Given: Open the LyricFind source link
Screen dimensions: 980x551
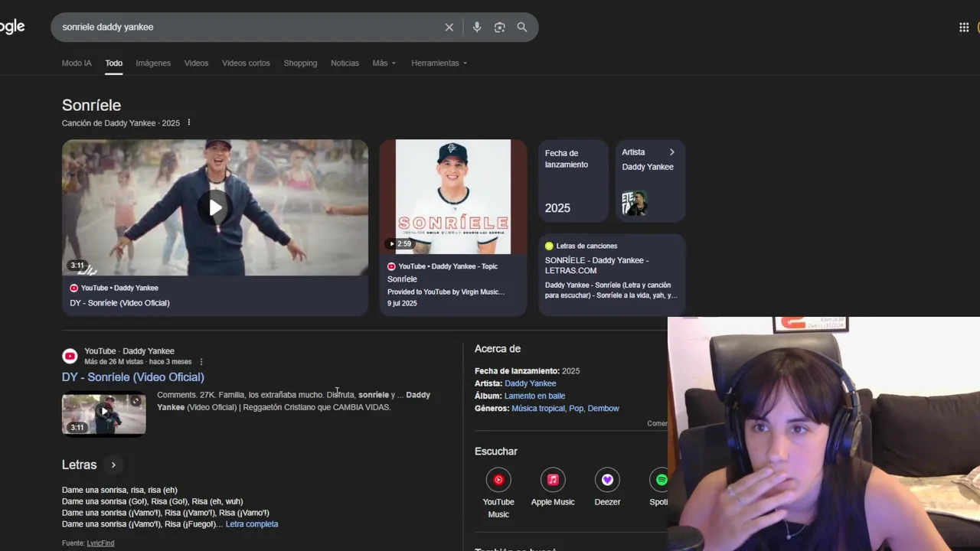Looking at the screenshot, I should click(x=100, y=543).
